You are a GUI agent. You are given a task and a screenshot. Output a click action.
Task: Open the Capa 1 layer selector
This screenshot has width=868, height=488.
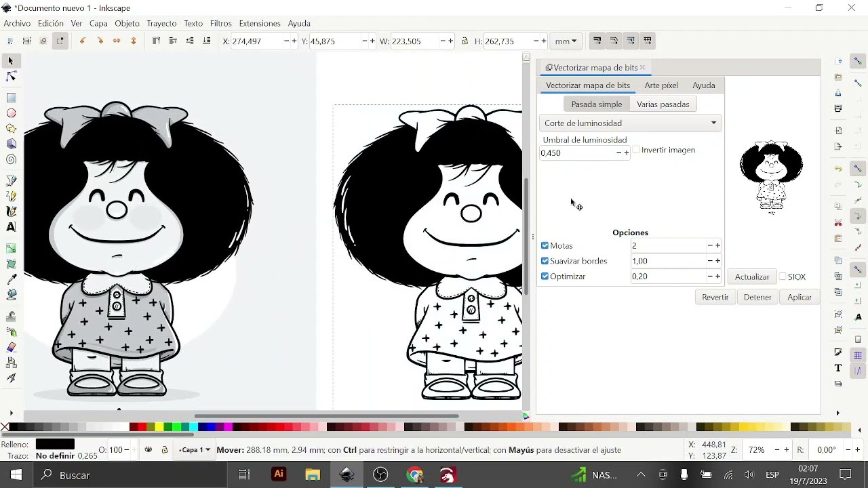(194, 449)
